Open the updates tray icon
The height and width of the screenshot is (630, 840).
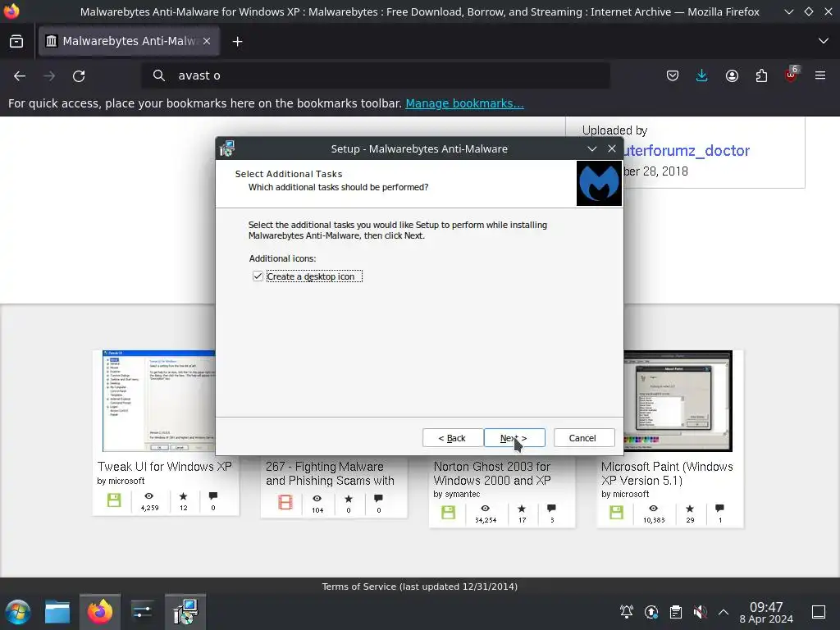point(651,612)
